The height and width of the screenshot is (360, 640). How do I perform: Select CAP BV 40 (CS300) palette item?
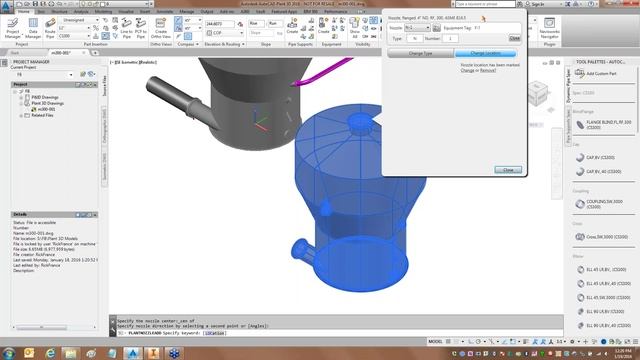point(598,171)
